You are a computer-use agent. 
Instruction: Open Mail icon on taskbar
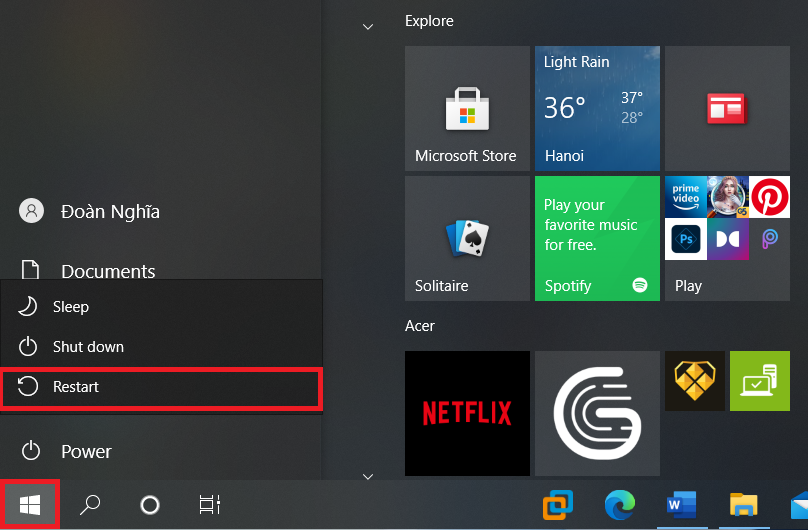click(799, 505)
